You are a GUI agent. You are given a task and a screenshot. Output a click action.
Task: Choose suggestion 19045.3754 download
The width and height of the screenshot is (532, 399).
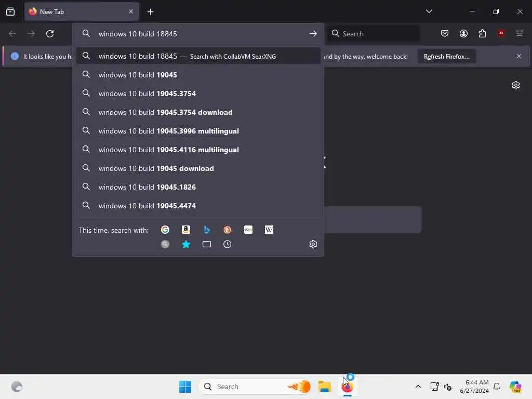198,112
